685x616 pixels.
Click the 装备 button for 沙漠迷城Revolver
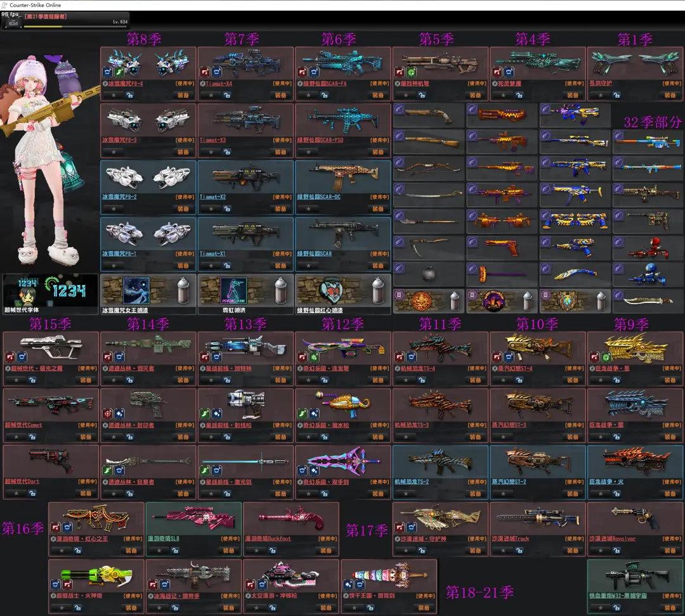click(x=670, y=551)
